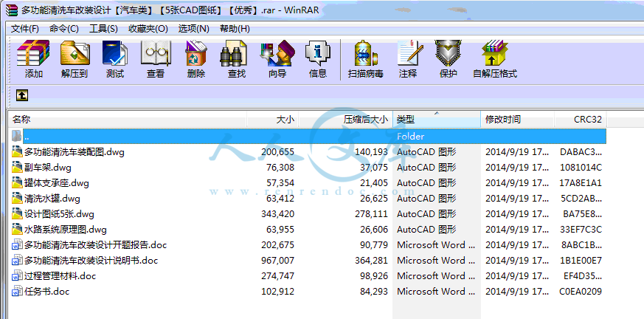Viewport: 644px width, 319px height.
Task: Click packed size value 140,193
Action: (371, 152)
